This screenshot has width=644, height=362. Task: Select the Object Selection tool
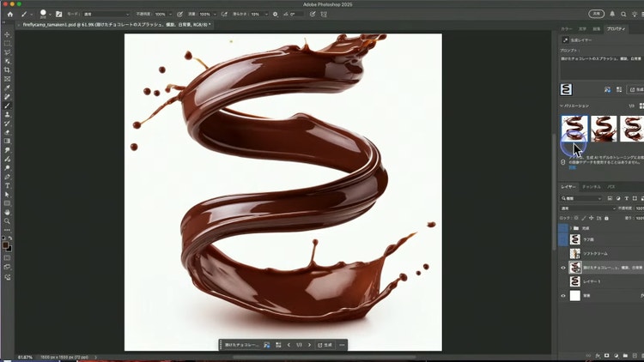click(x=8, y=61)
